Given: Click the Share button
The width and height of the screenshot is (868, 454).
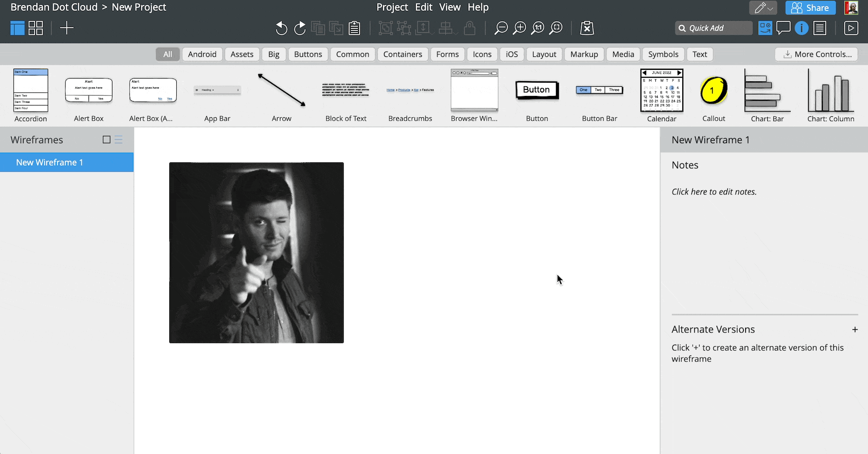Looking at the screenshot, I should click(810, 8).
